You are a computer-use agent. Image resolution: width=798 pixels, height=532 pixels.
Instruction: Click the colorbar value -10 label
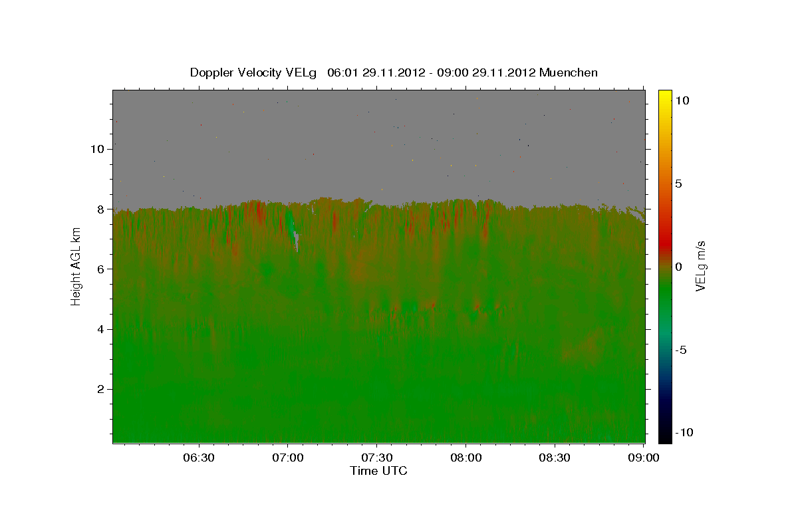[x=684, y=432]
